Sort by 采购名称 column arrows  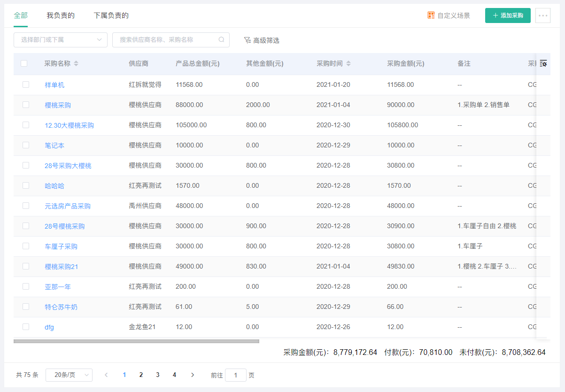point(76,63)
